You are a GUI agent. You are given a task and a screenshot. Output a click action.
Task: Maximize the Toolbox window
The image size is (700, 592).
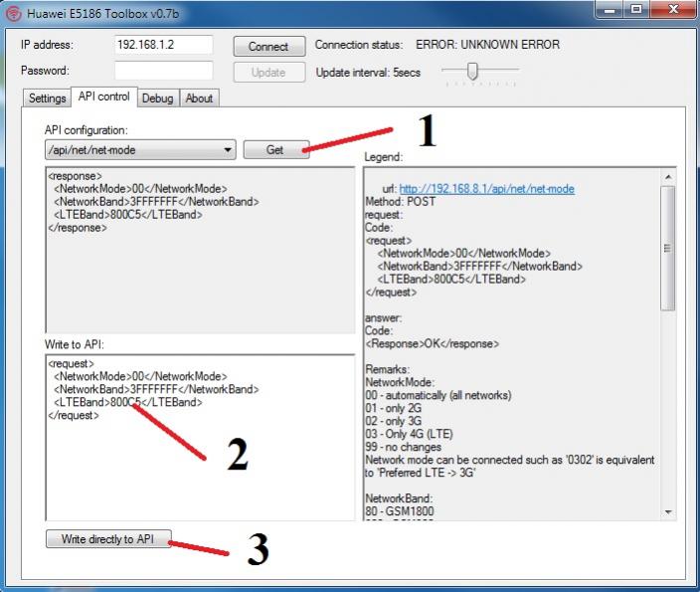tap(636, 9)
